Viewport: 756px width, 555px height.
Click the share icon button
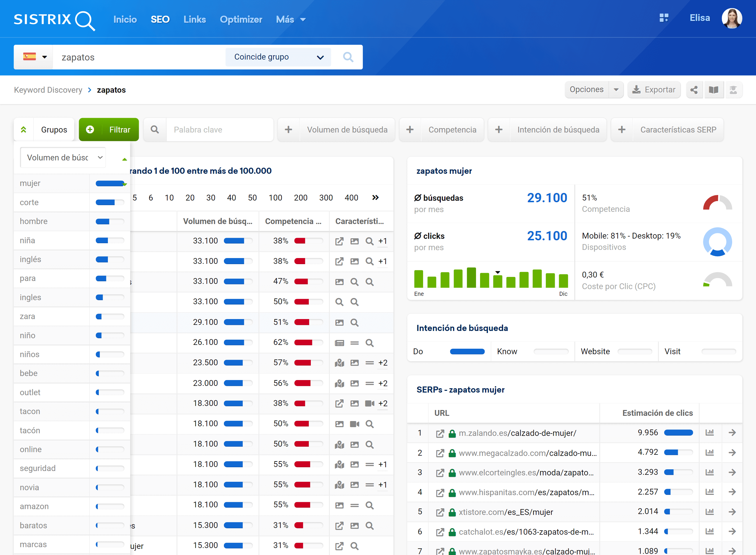click(694, 90)
